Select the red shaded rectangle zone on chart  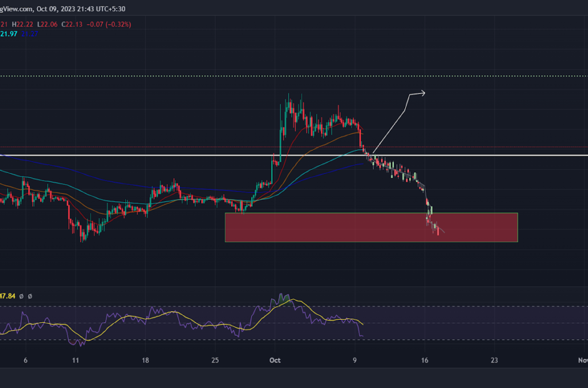pos(371,228)
